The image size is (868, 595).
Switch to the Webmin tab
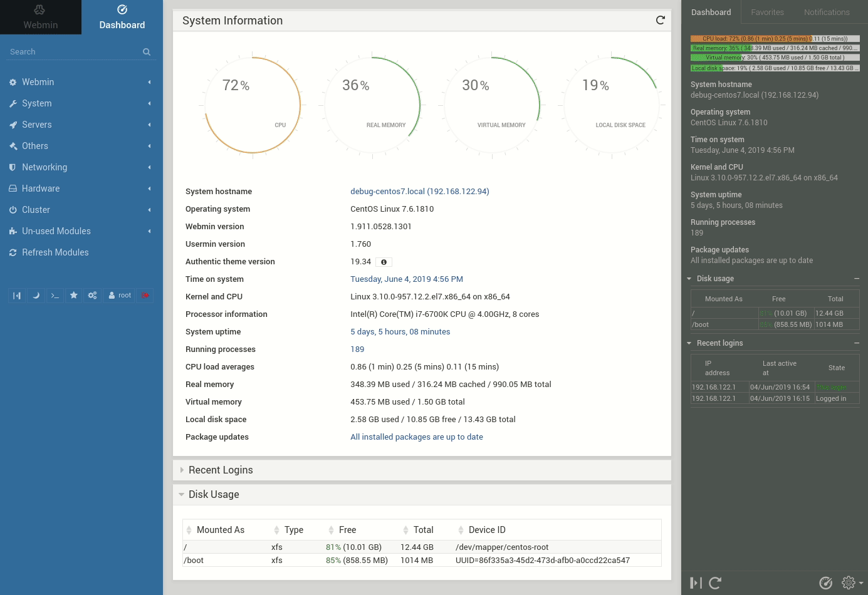tap(41, 17)
